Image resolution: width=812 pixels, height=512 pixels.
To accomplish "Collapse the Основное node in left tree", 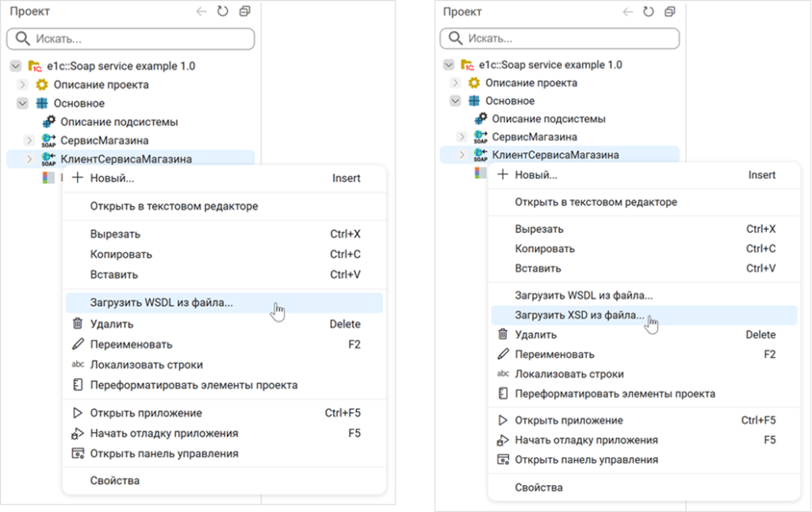I will coord(22,104).
